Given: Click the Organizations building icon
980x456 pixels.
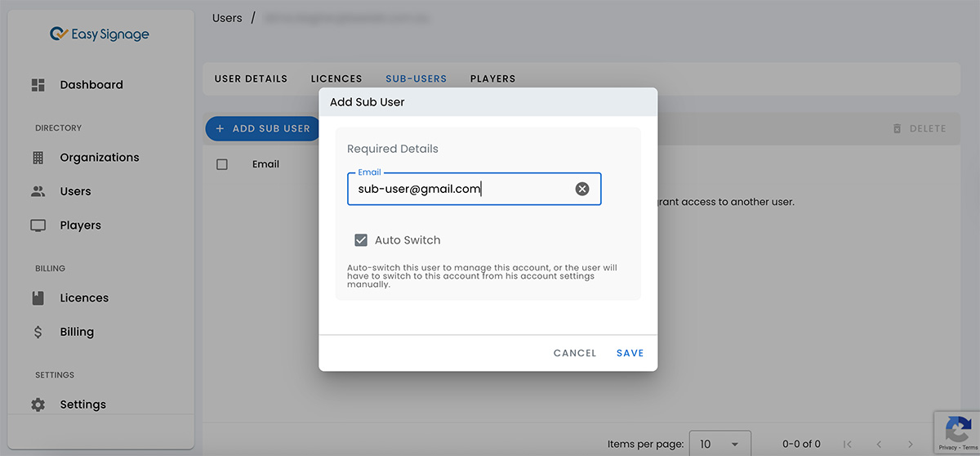Looking at the screenshot, I should pyautogui.click(x=38, y=158).
